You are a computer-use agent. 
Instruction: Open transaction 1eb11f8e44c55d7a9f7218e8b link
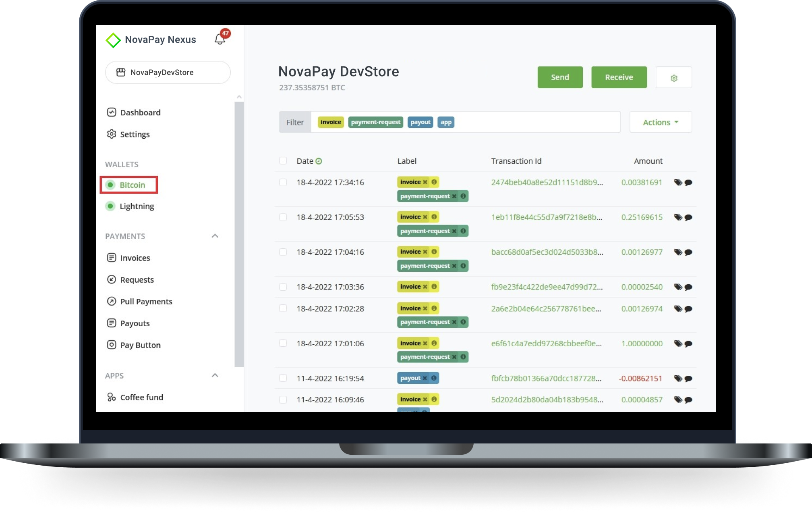pyautogui.click(x=547, y=217)
